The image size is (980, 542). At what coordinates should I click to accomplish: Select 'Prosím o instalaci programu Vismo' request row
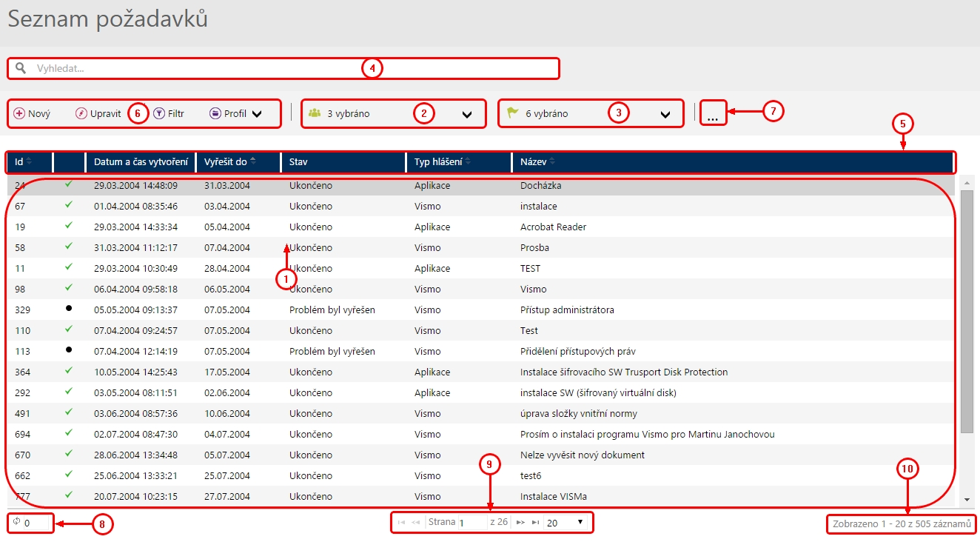pyautogui.click(x=481, y=434)
